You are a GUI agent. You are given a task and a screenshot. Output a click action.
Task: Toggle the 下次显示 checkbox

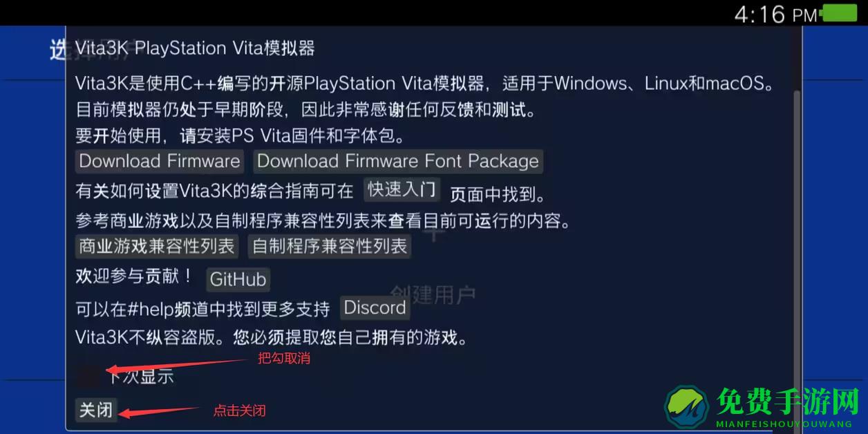pos(88,376)
